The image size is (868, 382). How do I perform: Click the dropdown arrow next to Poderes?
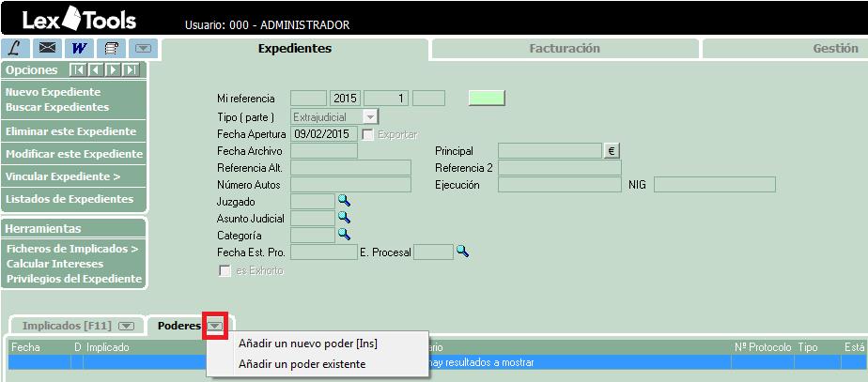(x=216, y=326)
